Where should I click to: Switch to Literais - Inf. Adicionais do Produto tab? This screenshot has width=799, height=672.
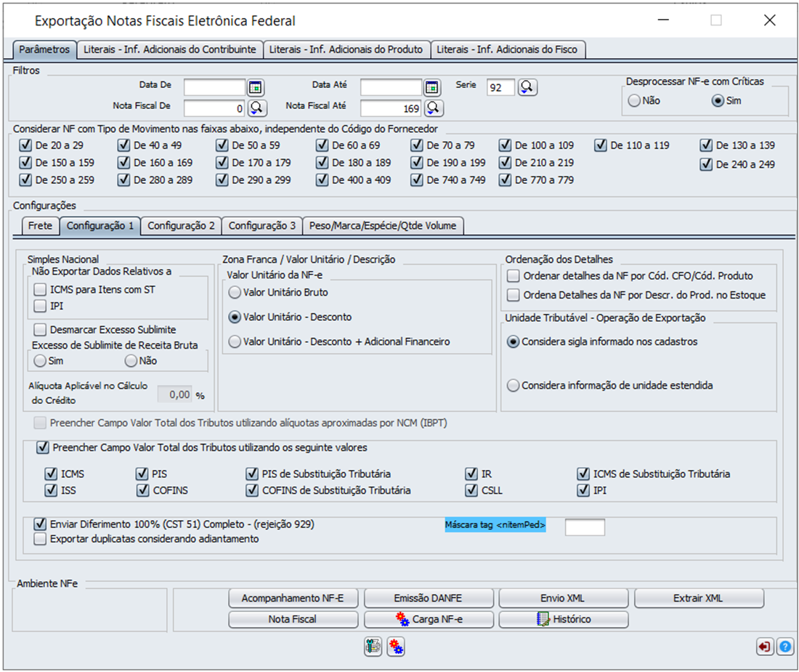[x=346, y=49]
